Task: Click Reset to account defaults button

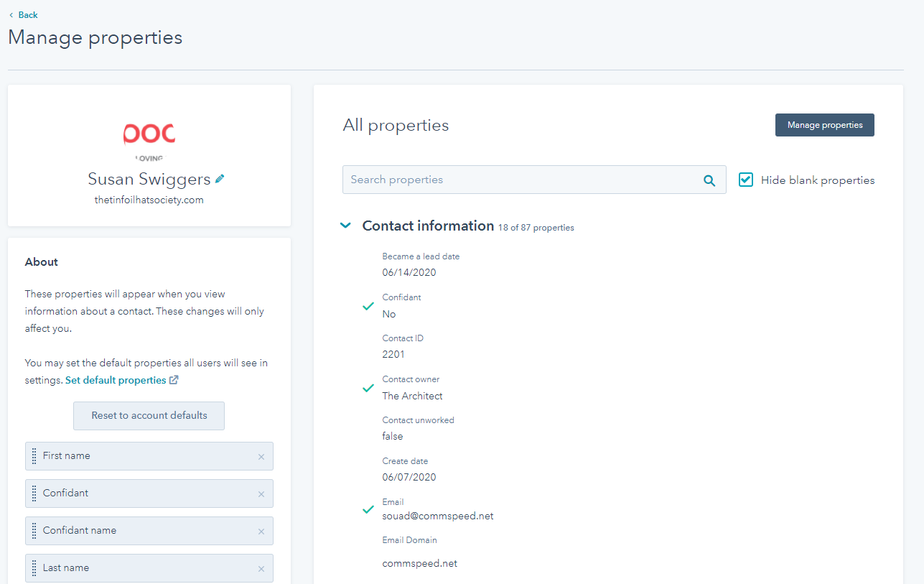Action: coord(149,416)
